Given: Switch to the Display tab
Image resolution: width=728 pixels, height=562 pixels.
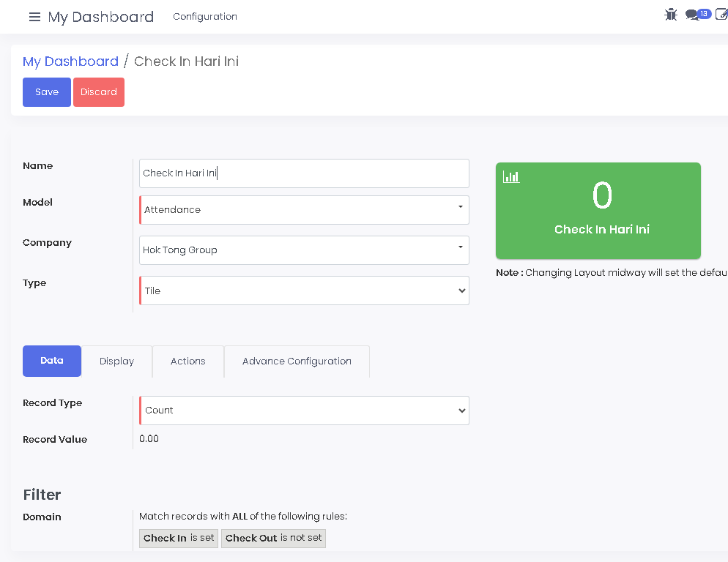Looking at the screenshot, I should [116, 361].
